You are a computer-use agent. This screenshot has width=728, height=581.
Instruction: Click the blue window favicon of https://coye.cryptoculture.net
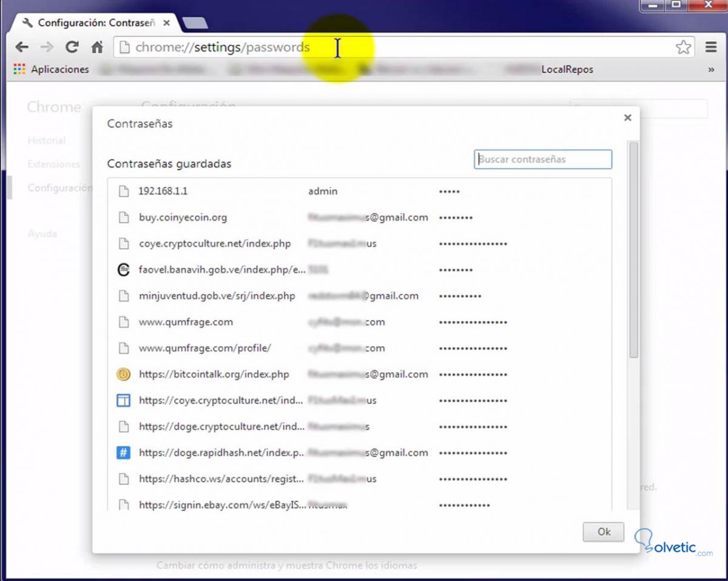coord(124,400)
